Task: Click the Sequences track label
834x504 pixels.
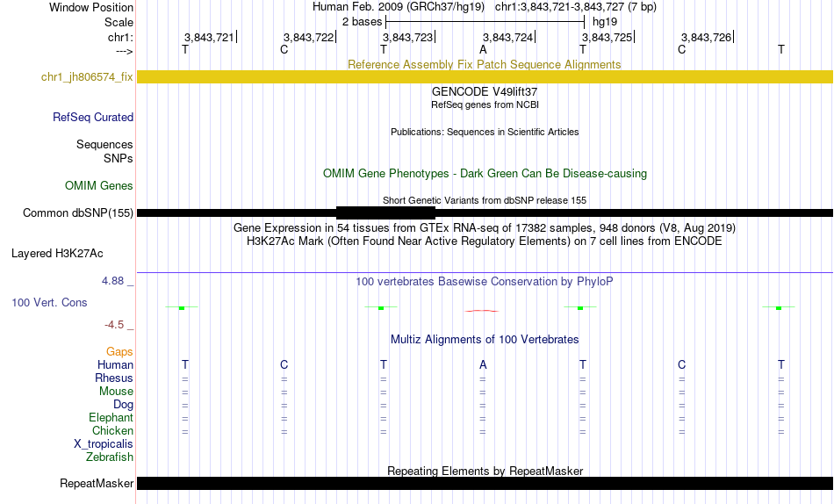Action: coord(104,144)
